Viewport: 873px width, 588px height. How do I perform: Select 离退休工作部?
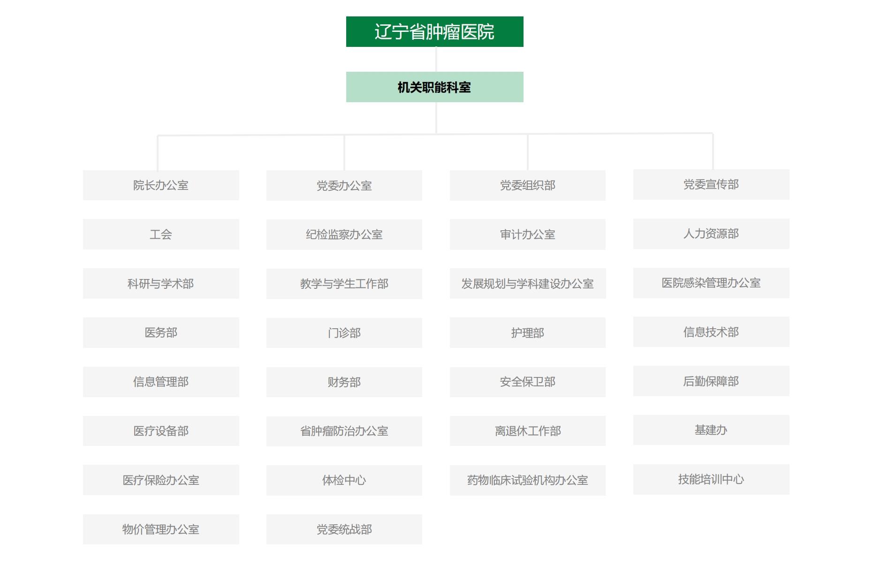pyautogui.click(x=528, y=431)
